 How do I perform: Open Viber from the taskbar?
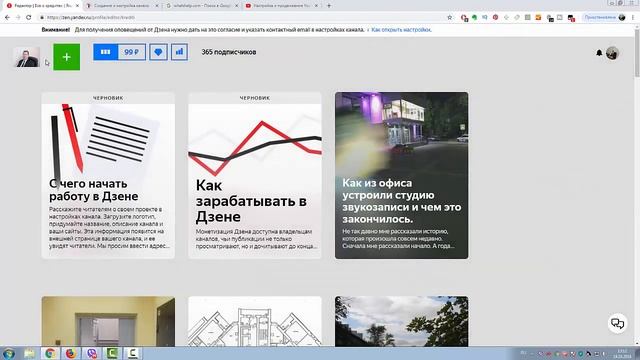(91, 353)
